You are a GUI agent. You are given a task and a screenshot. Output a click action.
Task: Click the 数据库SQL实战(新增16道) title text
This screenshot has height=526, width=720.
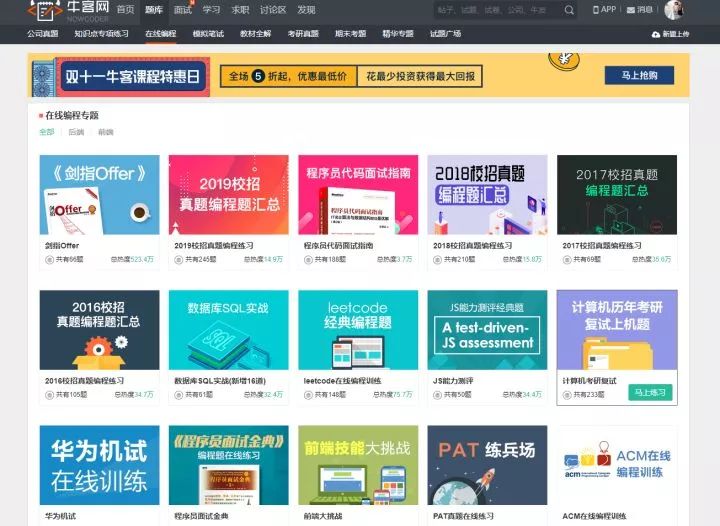(x=220, y=381)
